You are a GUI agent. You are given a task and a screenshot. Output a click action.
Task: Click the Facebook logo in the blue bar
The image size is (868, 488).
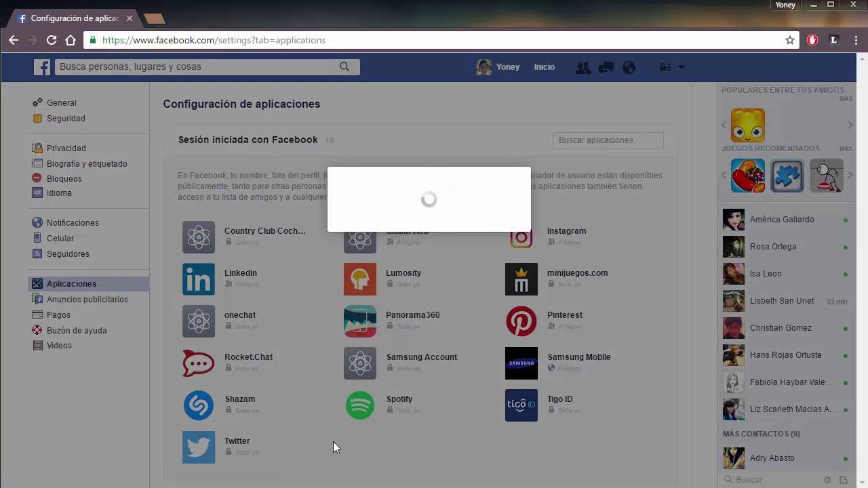43,67
